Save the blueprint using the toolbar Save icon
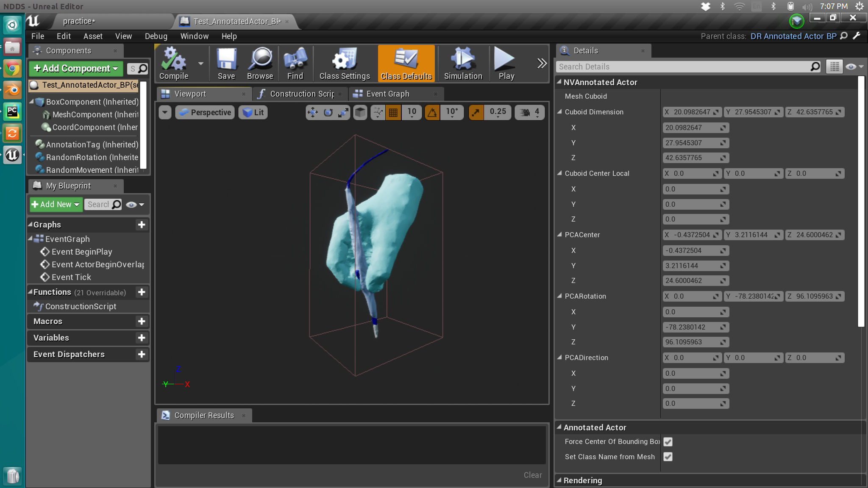Viewport: 868px width, 488px height. (x=226, y=64)
